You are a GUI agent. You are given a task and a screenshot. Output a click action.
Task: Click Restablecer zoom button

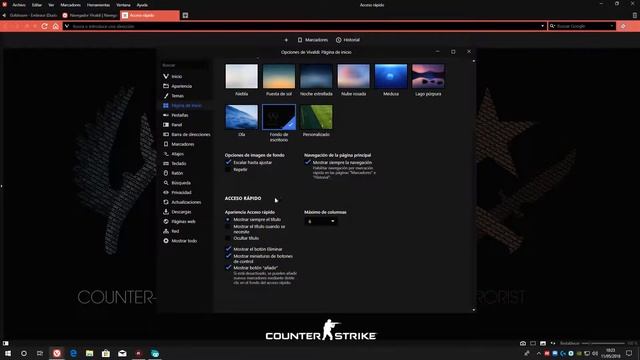[x=569, y=343]
